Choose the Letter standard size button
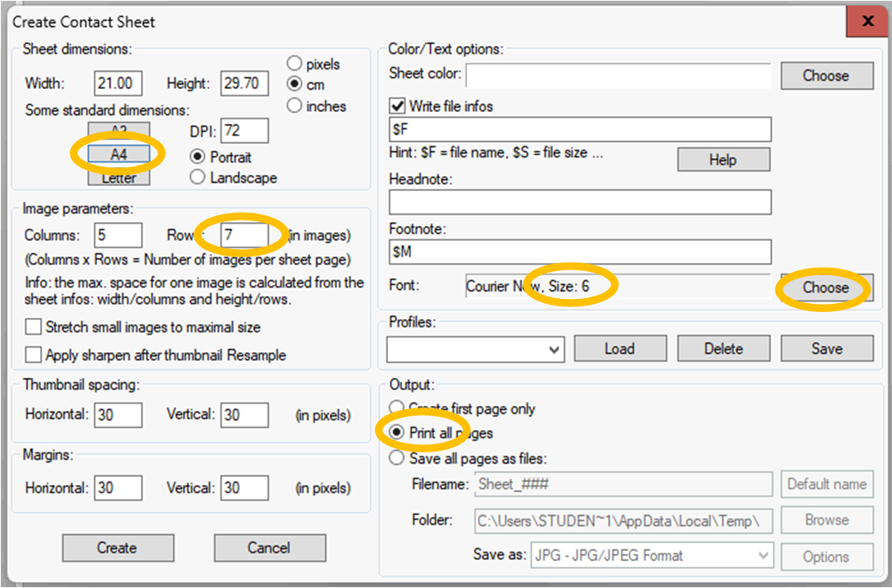 pyautogui.click(x=118, y=178)
